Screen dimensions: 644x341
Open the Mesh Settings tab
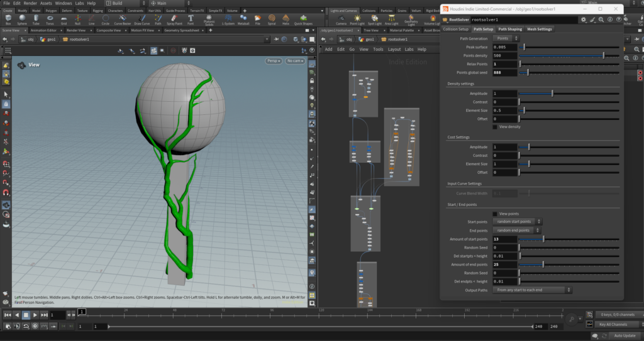coord(539,29)
